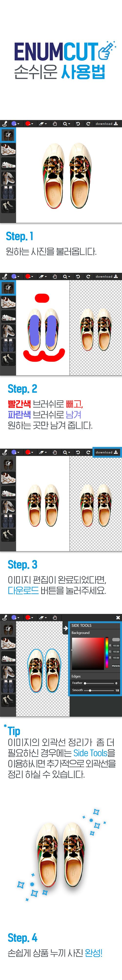Click the redo arrow in Step 1 toolbar
The height and width of the screenshot is (980, 122).
coord(88,124)
